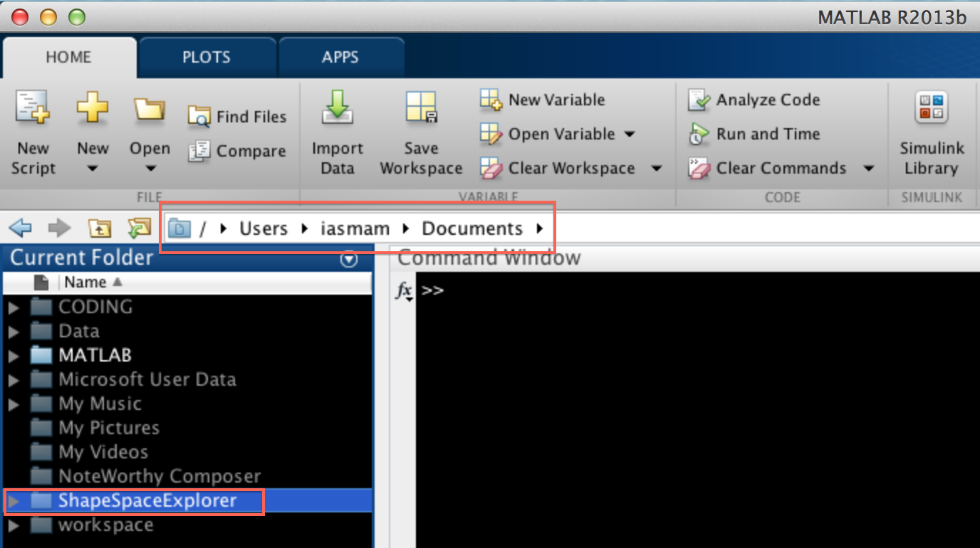Click the fx function browser icon
The width and height of the screenshot is (980, 548).
point(404,291)
